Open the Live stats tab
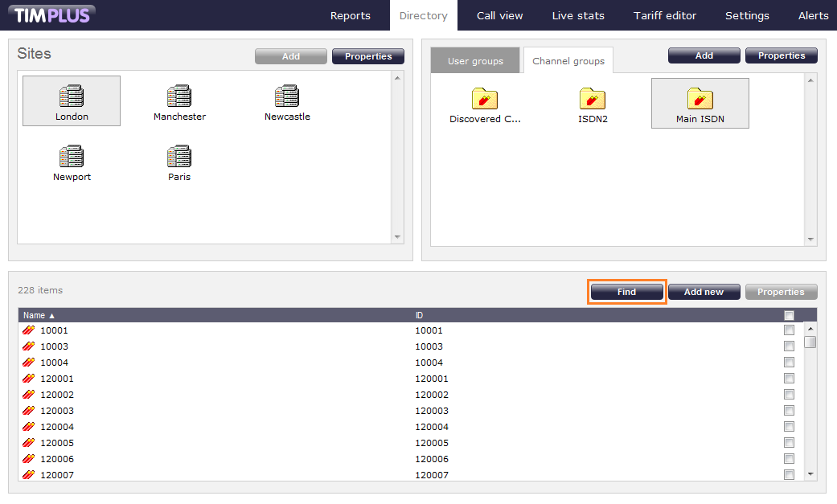This screenshot has height=504, width=837. point(578,15)
